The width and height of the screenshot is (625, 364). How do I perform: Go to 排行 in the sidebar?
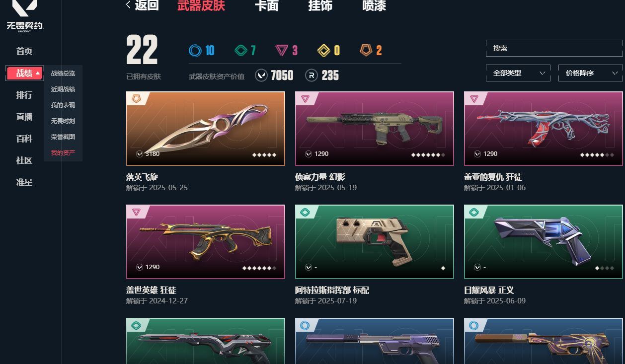[24, 95]
